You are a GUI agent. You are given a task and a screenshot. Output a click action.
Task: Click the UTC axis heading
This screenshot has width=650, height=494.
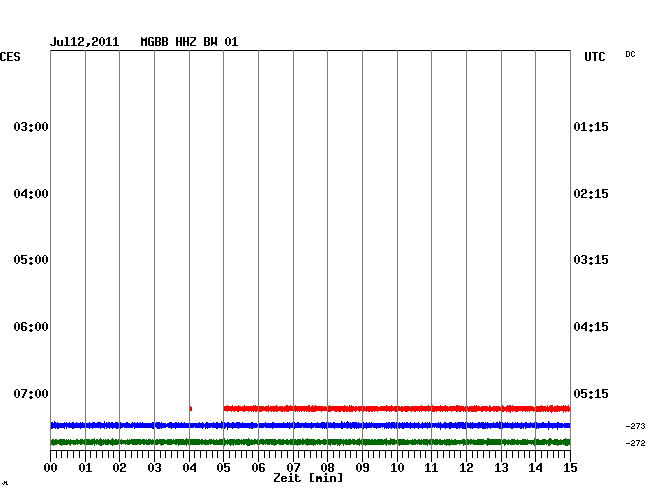coord(595,57)
